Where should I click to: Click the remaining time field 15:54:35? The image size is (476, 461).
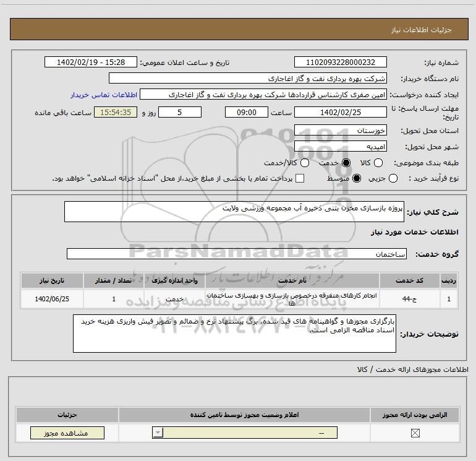click(x=116, y=112)
